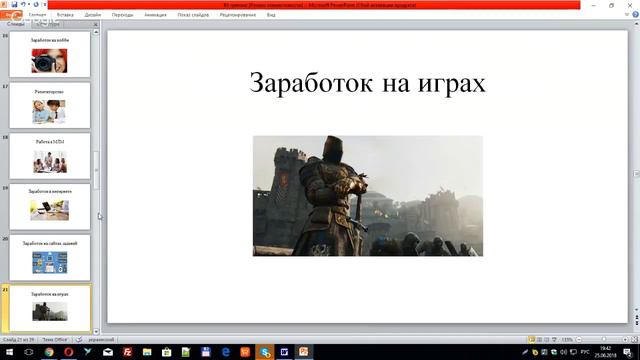Image resolution: width=640 pixels, height=360 pixels.
Task: Switch to Slide Sorter view
Action: coord(539,340)
